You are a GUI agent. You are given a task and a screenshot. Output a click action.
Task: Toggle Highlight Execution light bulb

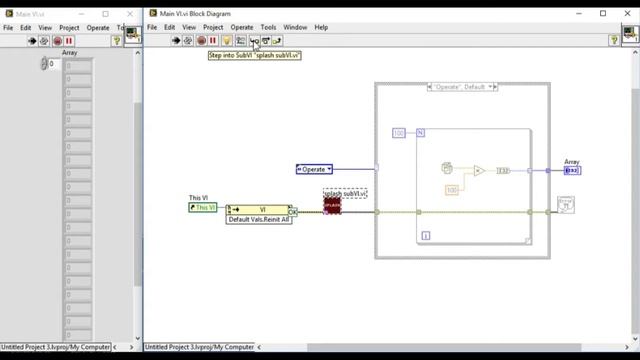pos(227,40)
